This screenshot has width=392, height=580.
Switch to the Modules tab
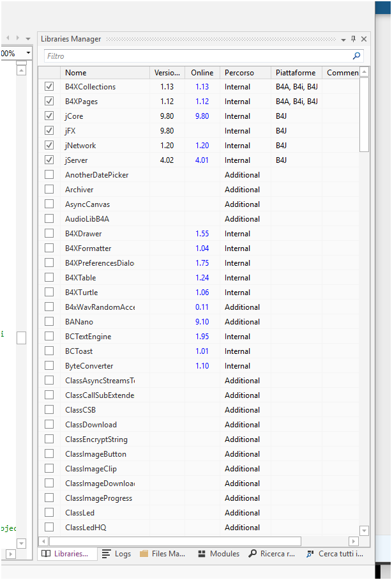click(x=218, y=554)
